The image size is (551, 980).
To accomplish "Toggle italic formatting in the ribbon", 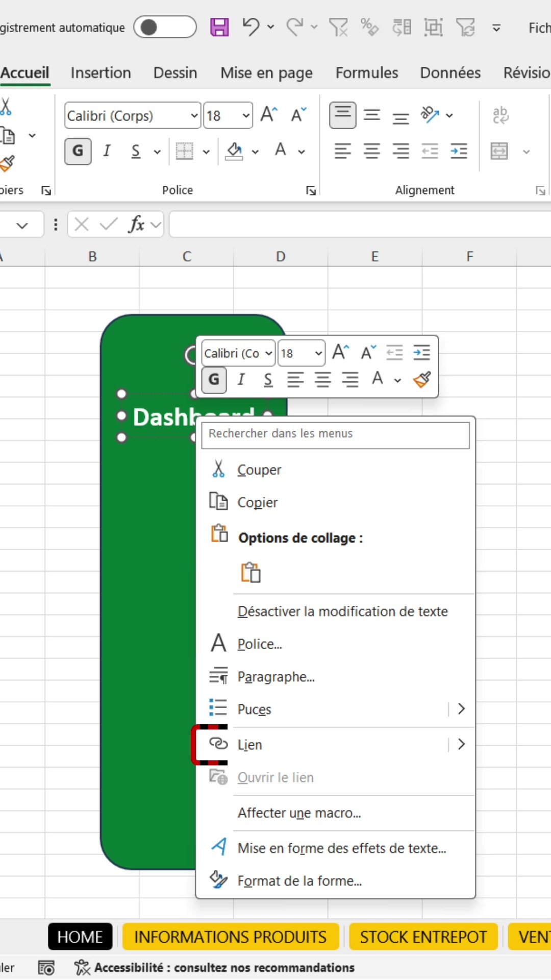I will click(107, 151).
